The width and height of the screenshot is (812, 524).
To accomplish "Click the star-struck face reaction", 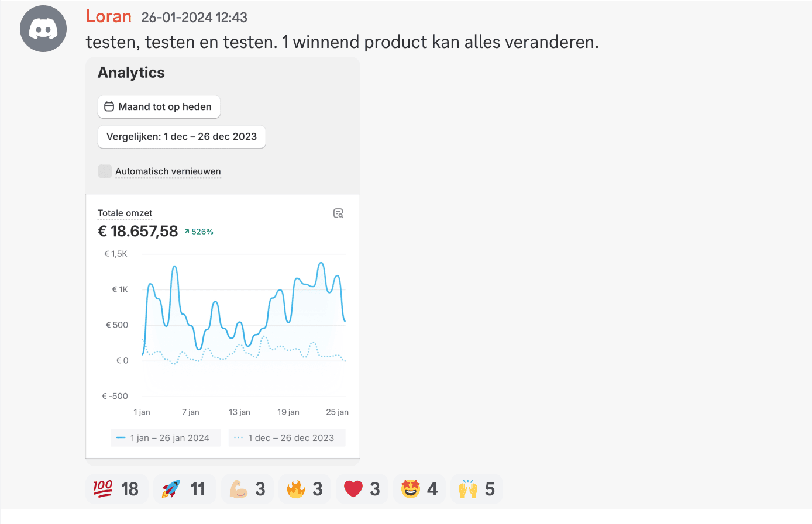I will pos(419,489).
